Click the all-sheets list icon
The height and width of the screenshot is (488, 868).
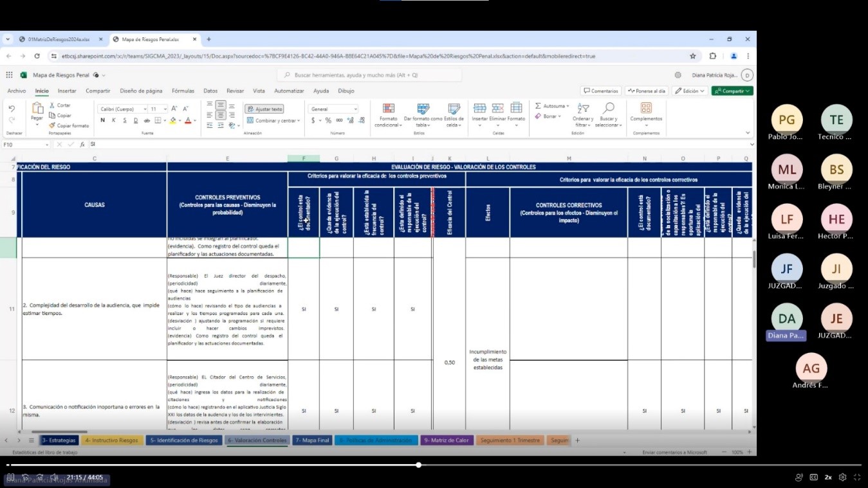(x=31, y=440)
